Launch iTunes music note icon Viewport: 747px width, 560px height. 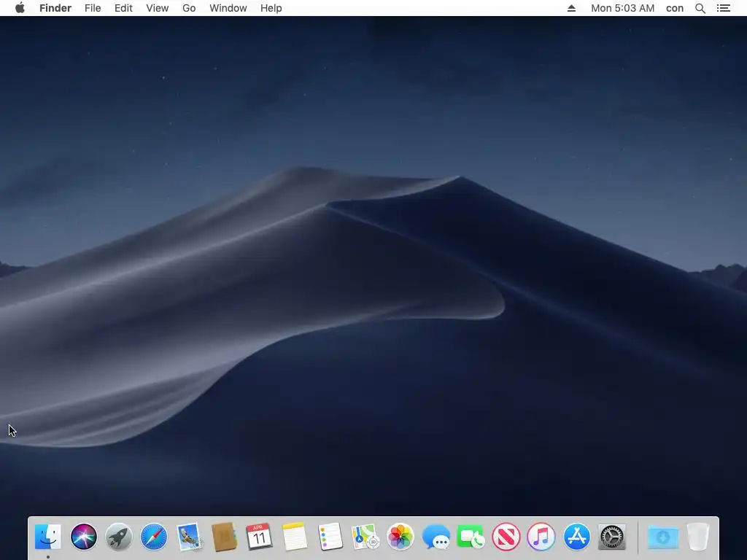click(541, 537)
